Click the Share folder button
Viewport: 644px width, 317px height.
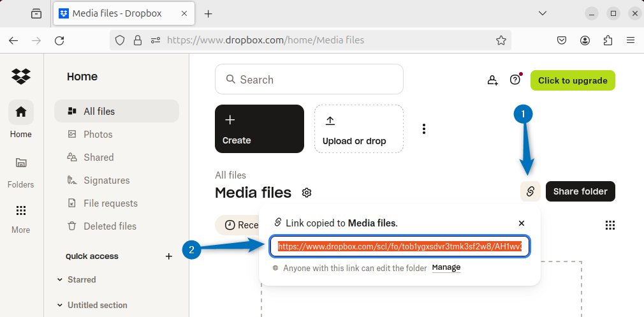tap(580, 191)
